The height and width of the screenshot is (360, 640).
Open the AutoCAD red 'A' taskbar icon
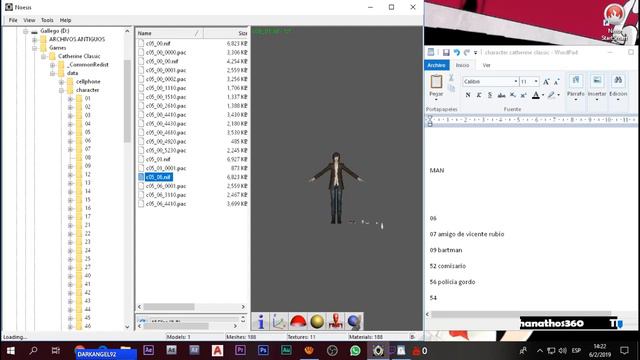[x=217, y=350]
